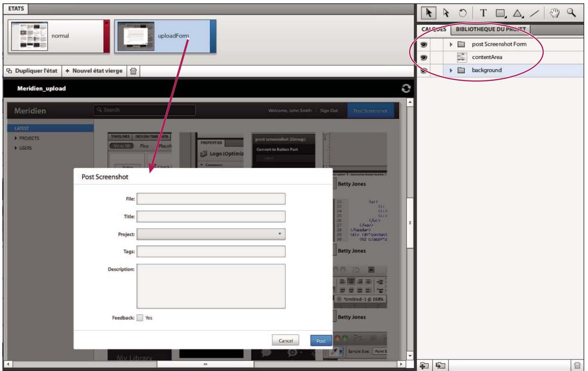Select the Text tool
588x371 pixels.
[484, 13]
